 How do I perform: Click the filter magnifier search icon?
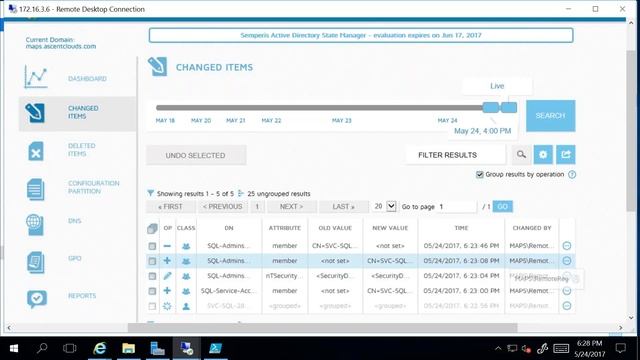tap(521, 155)
